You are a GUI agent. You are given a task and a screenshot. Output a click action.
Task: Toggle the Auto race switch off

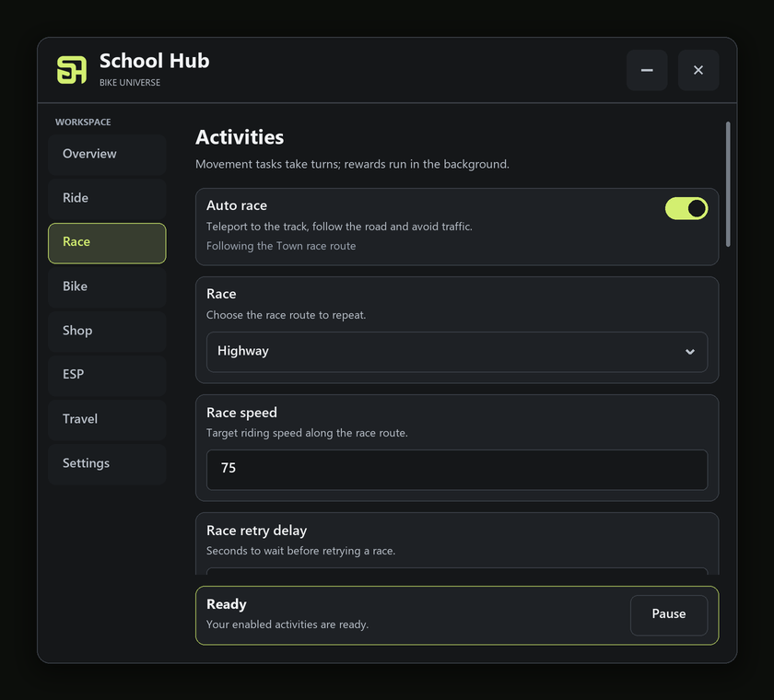pos(686,209)
